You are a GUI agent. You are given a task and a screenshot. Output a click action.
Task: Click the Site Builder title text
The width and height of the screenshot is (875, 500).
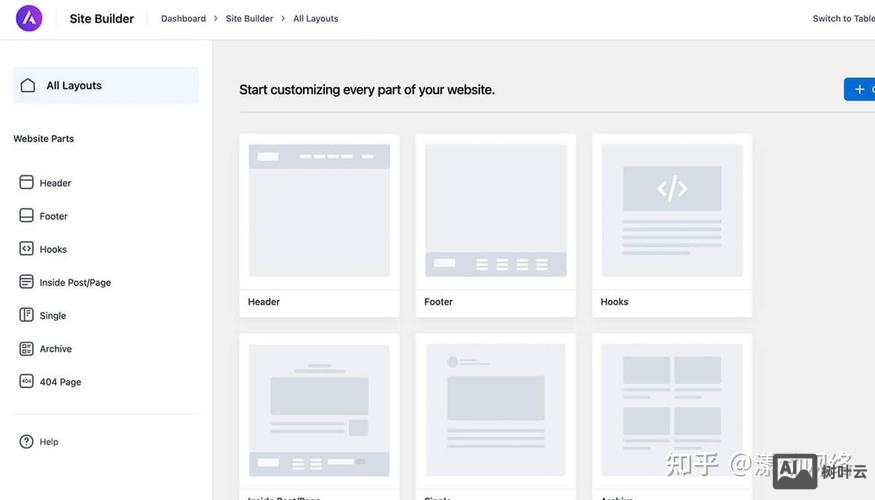102,18
